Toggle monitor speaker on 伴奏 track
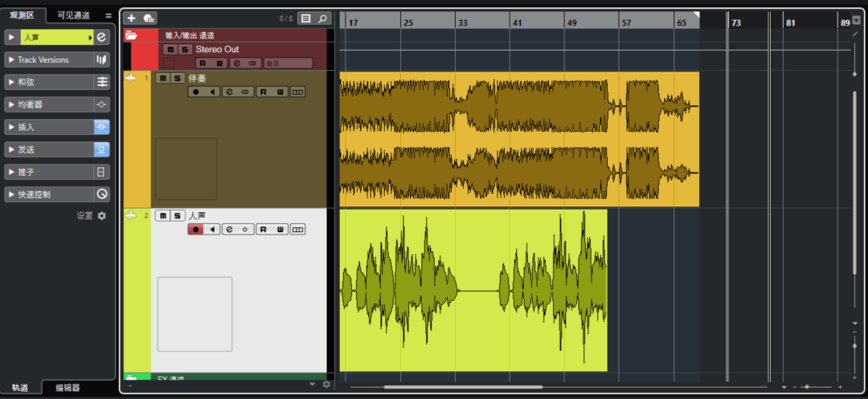The image size is (868, 399). [212, 92]
